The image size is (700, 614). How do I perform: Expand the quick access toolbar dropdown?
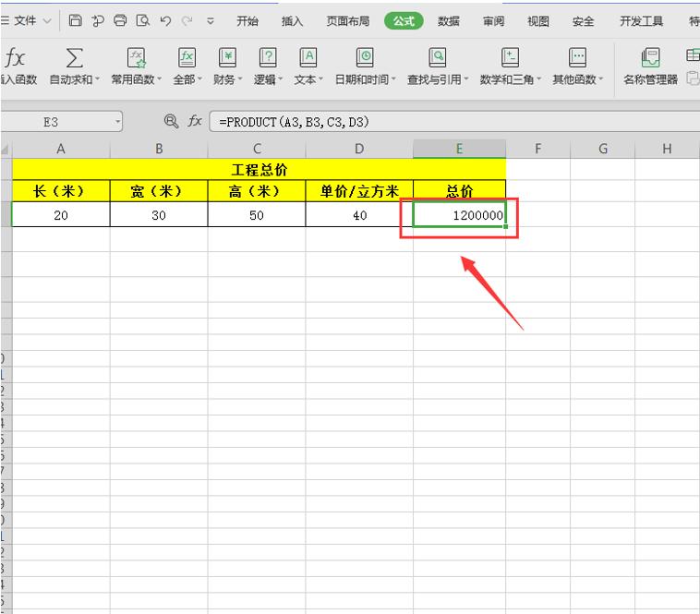(211, 21)
